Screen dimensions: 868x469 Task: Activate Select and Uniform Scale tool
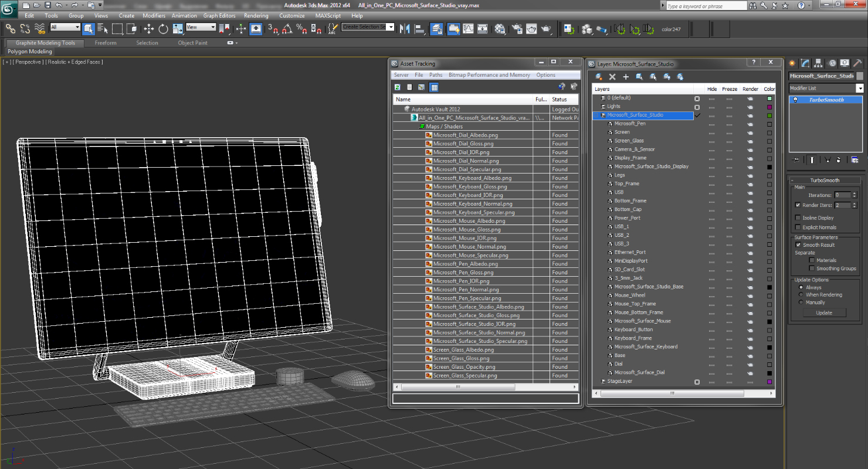(x=177, y=28)
